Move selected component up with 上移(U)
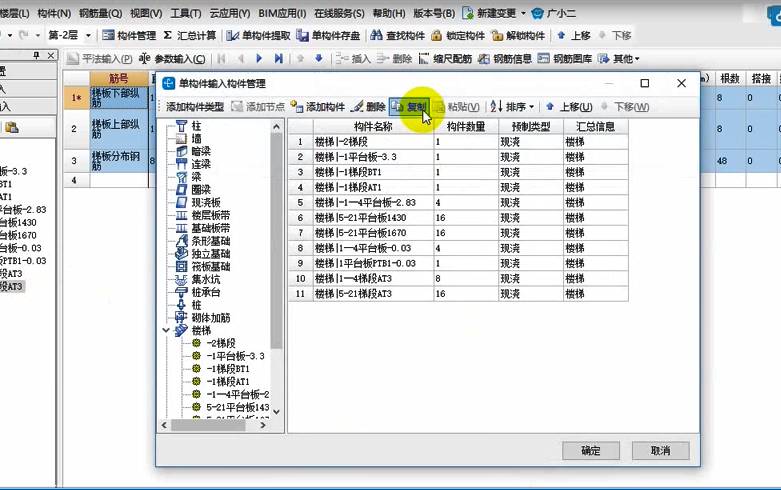The width and height of the screenshot is (781, 490). pos(568,107)
